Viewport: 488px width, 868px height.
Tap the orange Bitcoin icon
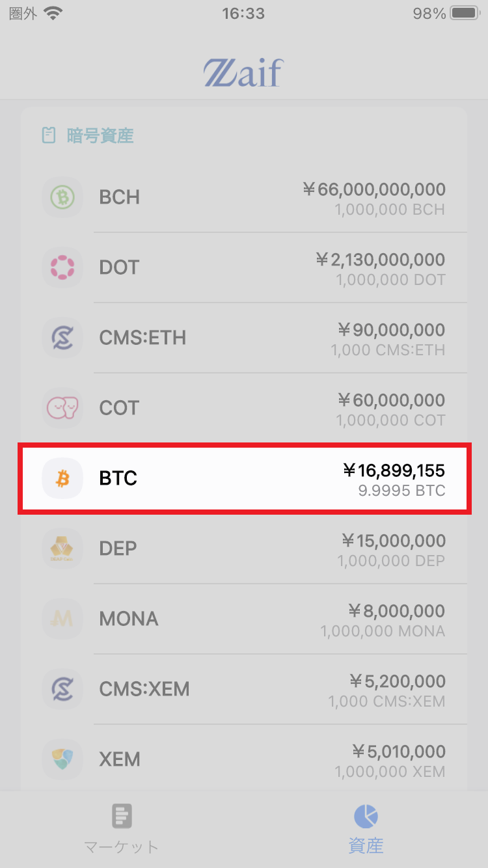point(62,478)
